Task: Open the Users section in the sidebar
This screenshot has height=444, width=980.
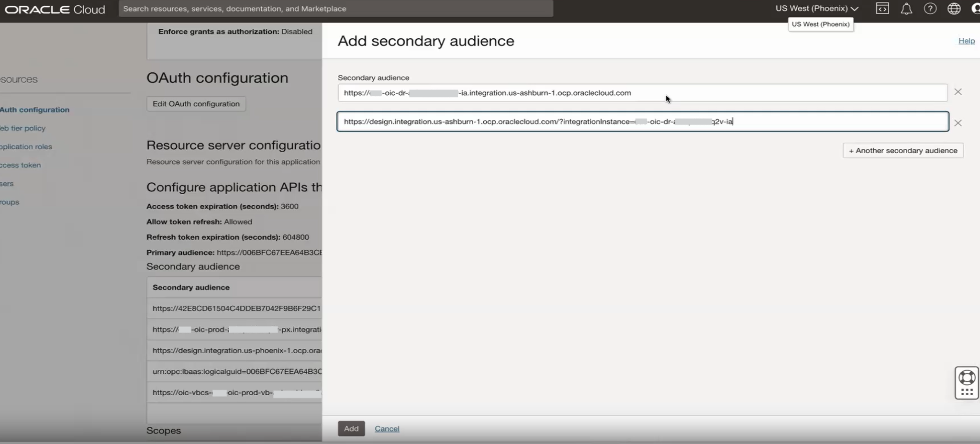Action: 7,183
